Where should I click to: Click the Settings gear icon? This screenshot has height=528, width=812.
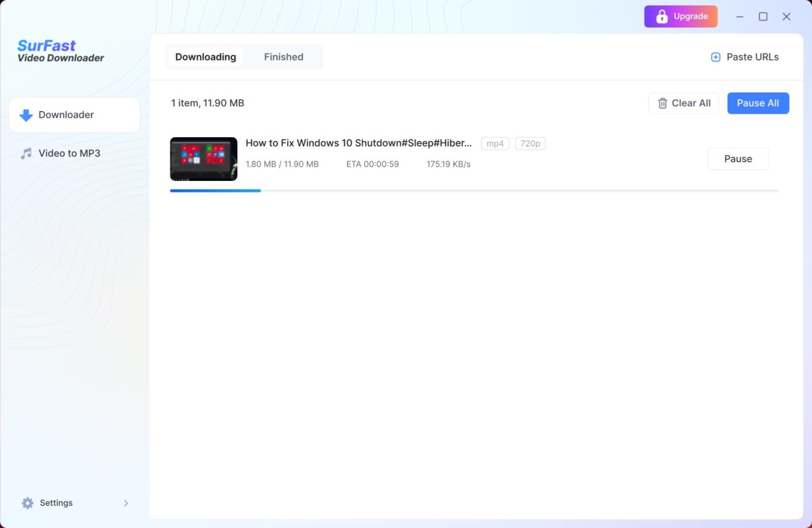tap(27, 502)
